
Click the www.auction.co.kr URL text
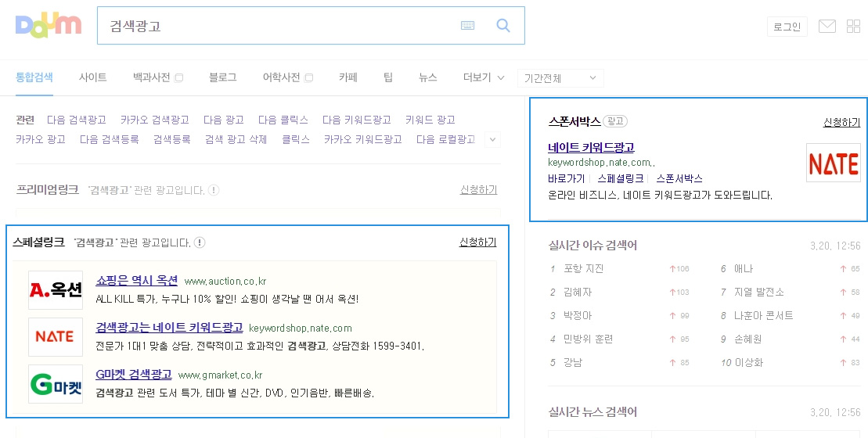click(225, 281)
